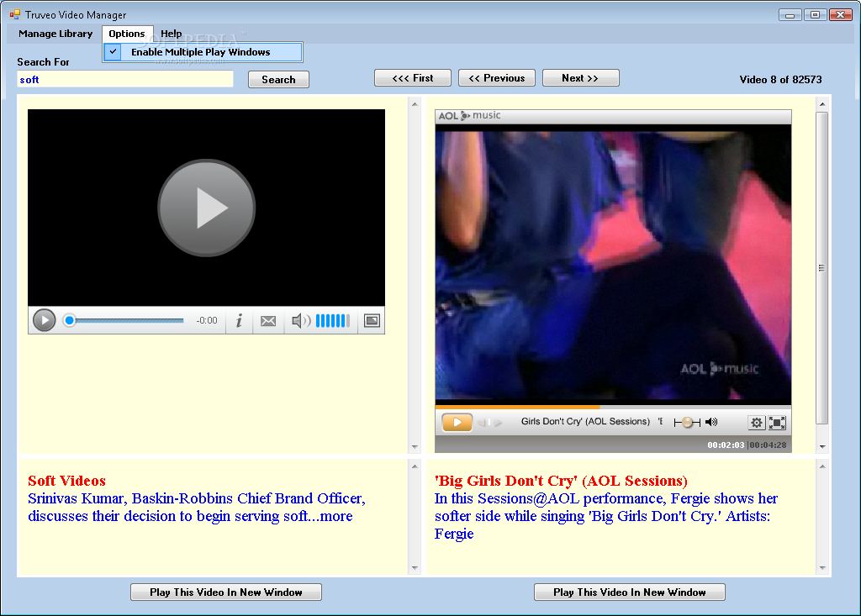Click the right video pane scrollbar thumb
Screen dimensions: 861x616
pyautogui.click(x=822, y=268)
